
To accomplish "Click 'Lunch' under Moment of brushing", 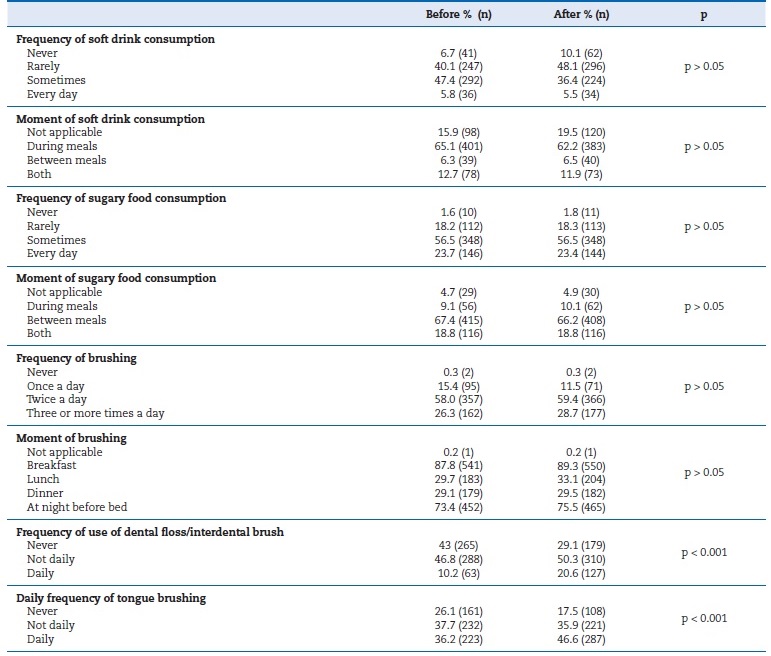I will click(x=45, y=480).
